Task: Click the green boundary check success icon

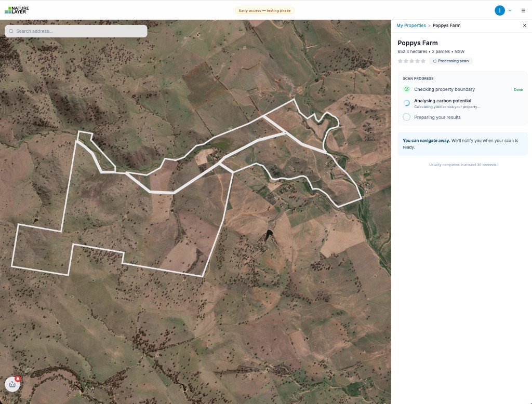Action: (x=407, y=89)
